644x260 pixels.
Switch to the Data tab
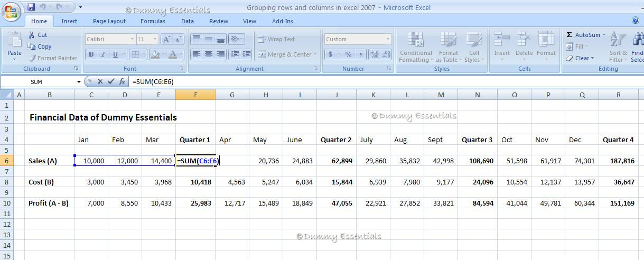188,21
